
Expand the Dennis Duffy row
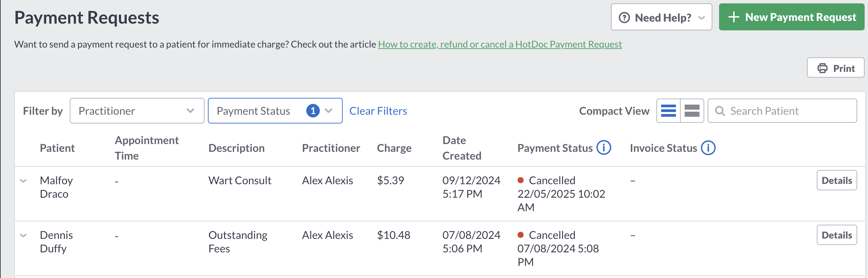tap(23, 235)
